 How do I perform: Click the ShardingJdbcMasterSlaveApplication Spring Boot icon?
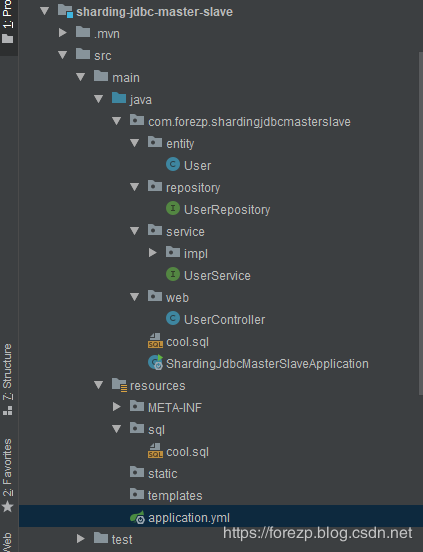click(155, 362)
